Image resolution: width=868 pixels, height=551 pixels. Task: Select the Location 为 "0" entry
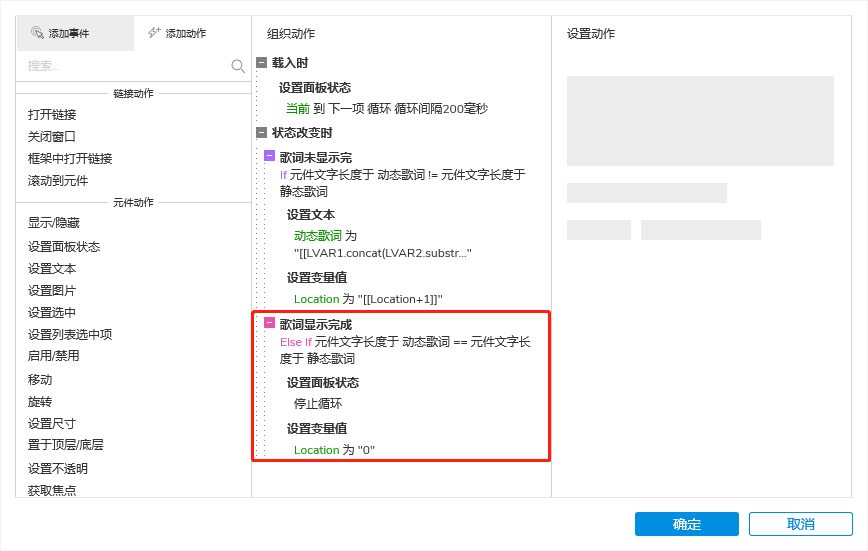pyautogui.click(x=334, y=450)
